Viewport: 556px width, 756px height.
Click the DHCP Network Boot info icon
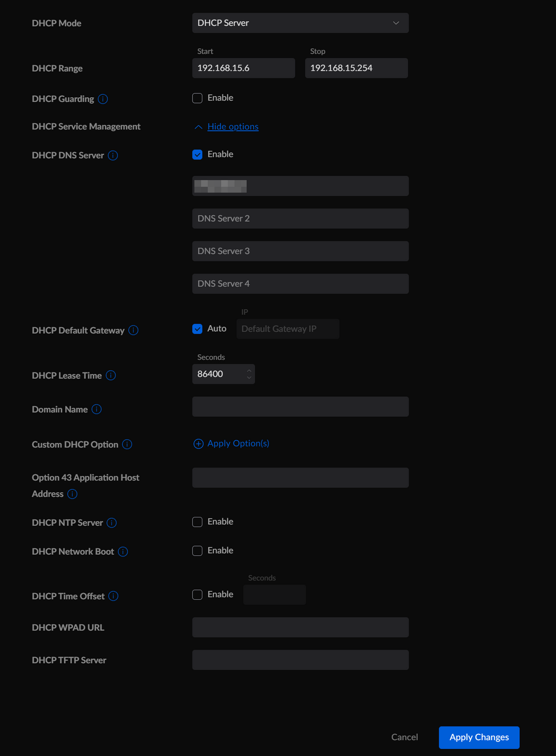click(x=123, y=551)
